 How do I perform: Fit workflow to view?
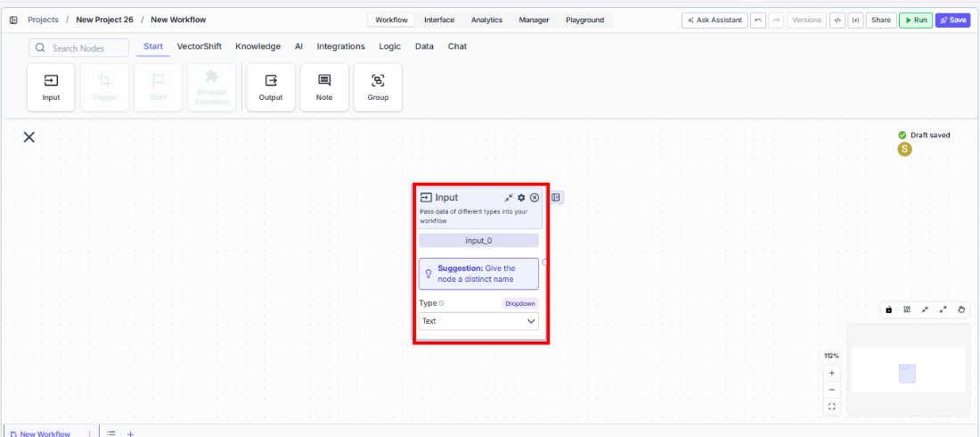click(831, 407)
